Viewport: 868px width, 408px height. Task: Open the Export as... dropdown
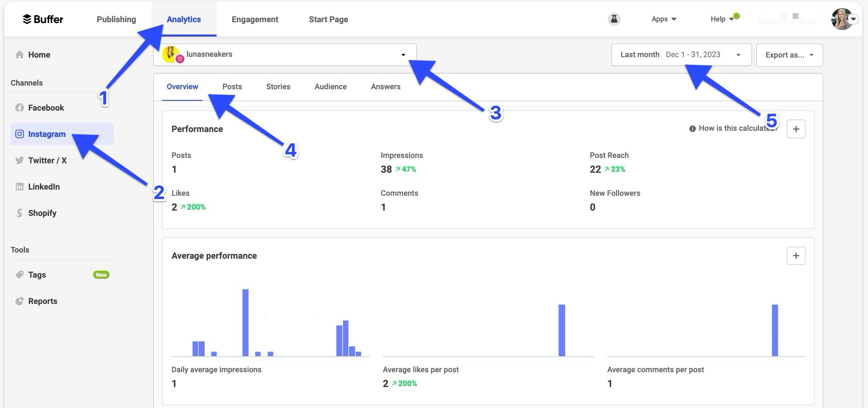click(789, 54)
